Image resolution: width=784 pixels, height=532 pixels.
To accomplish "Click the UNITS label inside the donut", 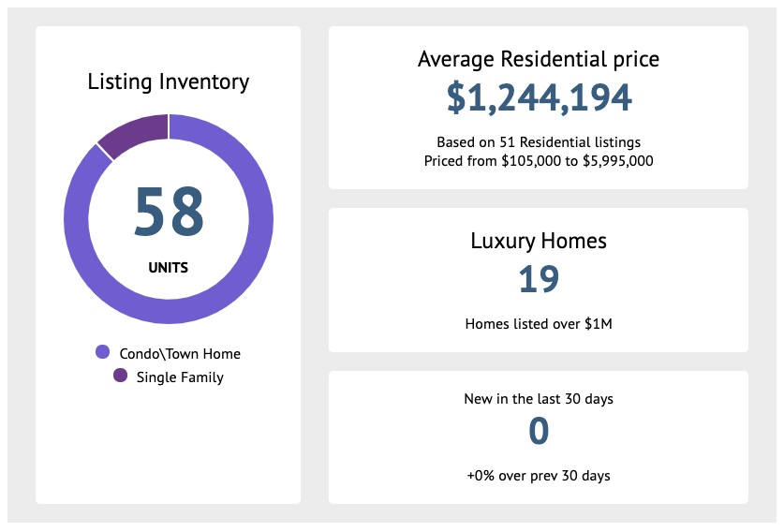I will click(169, 268).
